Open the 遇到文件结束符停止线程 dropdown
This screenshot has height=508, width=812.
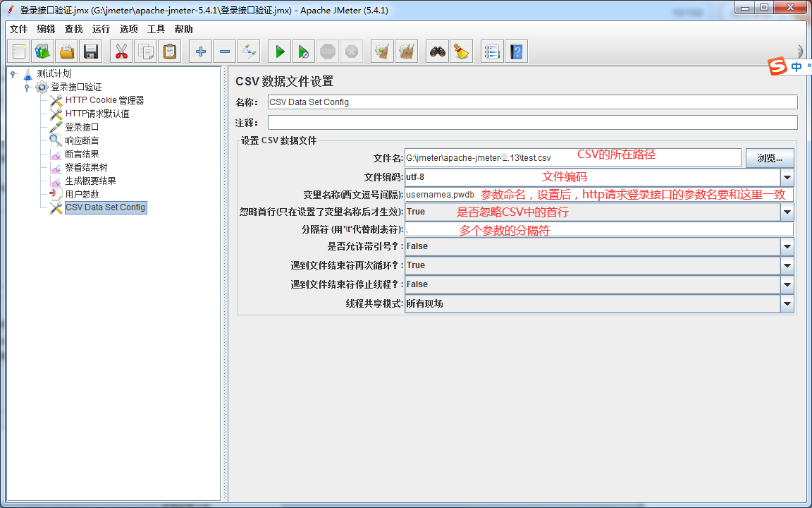(x=787, y=284)
